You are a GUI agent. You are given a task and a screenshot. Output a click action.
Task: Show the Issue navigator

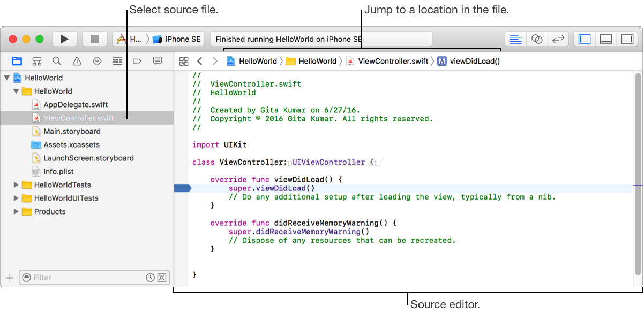[x=77, y=61]
